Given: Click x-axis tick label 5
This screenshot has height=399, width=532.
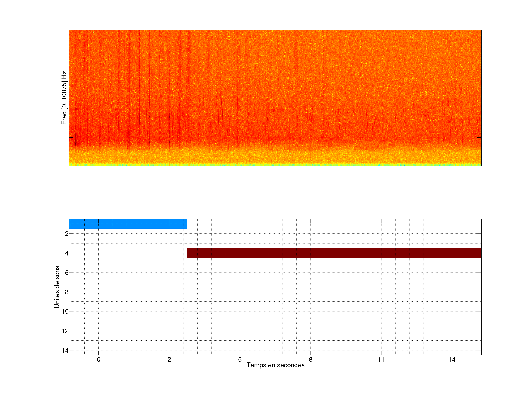Looking at the screenshot, I should [240, 359].
